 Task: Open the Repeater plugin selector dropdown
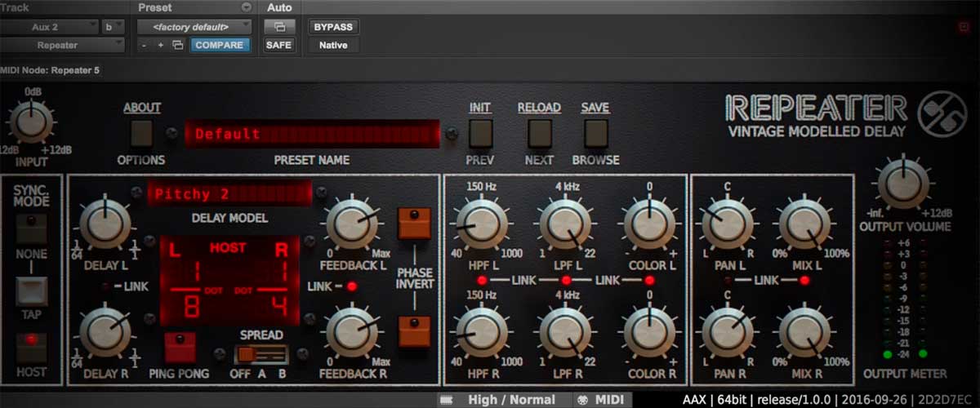click(63, 45)
